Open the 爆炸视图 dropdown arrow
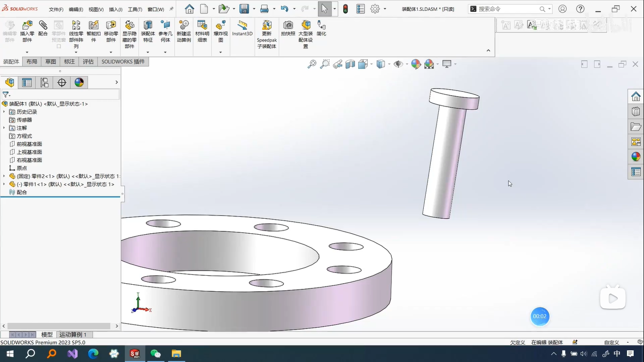644x362 pixels. [x=221, y=52]
